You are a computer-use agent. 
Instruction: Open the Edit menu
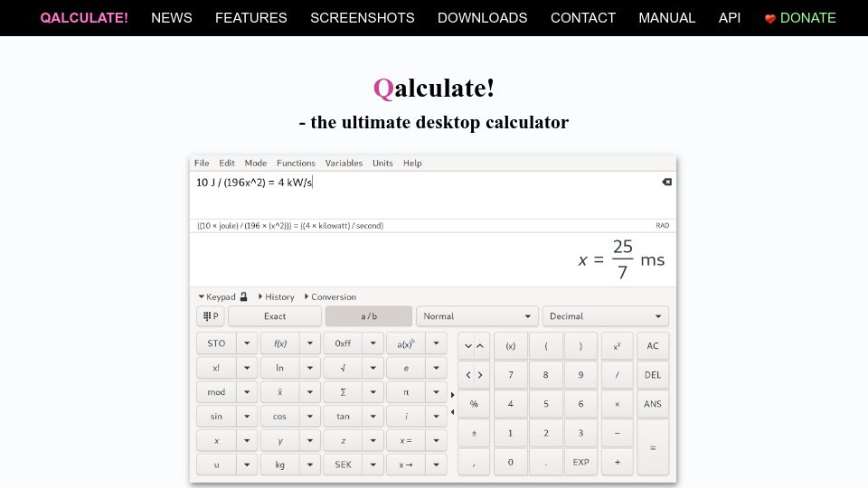226,164
